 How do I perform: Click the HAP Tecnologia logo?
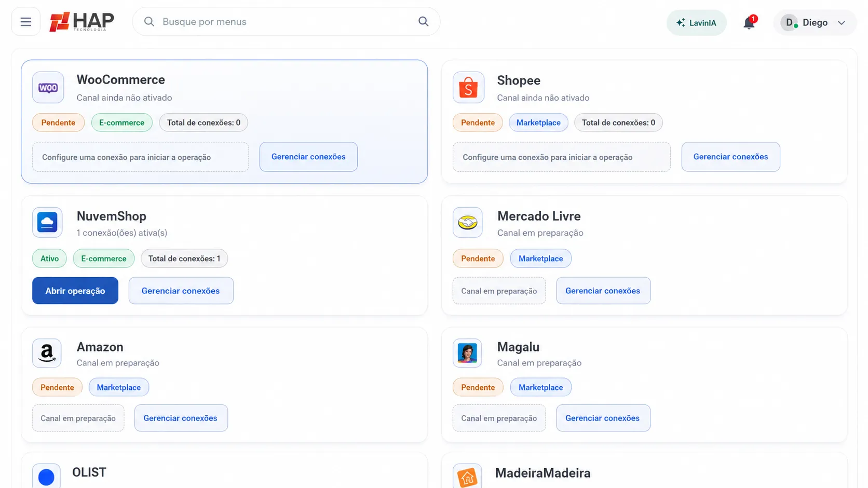tap(82, 22)
